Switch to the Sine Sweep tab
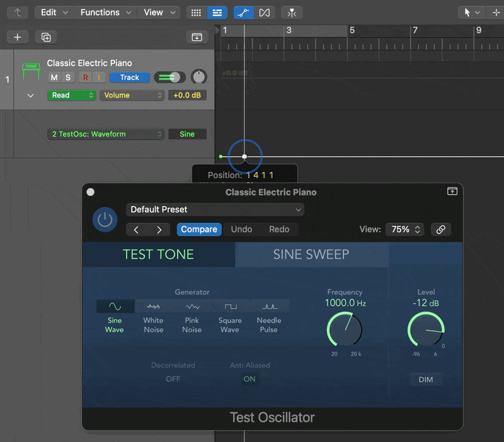This screenshot has width=504, height=442. pyautogui.click(x=312, y=254)
